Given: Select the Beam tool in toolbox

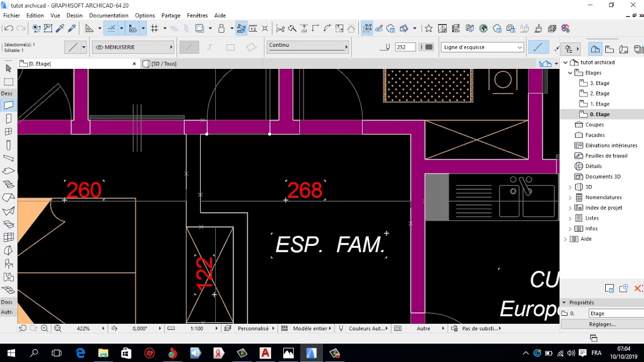Looking at the screenshot, I should click(x=9, y=158).
